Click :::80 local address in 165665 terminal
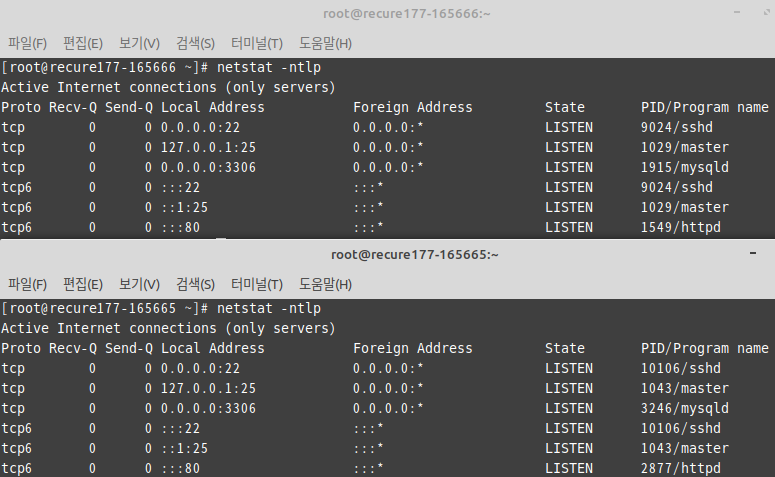775x477 pixels. click(180, 468)
